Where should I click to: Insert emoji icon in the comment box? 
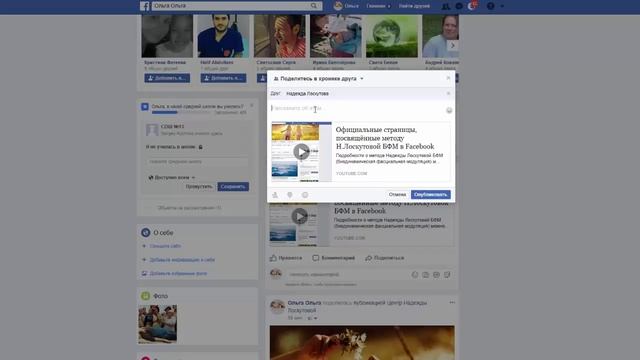pyautogui.click(x=415, y=275)
